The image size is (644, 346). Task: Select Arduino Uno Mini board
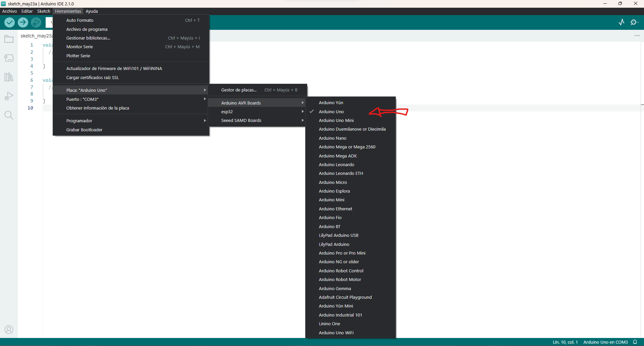(x=351, y=120)
